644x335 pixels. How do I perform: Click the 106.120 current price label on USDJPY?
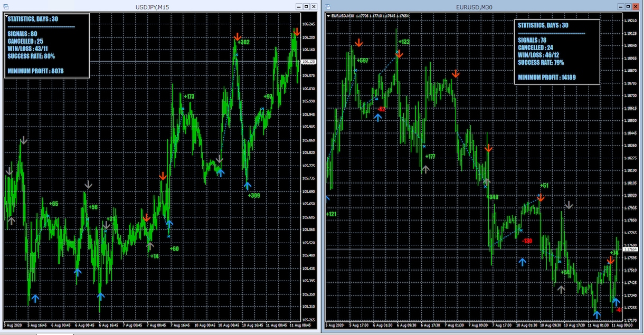[308, 62]
